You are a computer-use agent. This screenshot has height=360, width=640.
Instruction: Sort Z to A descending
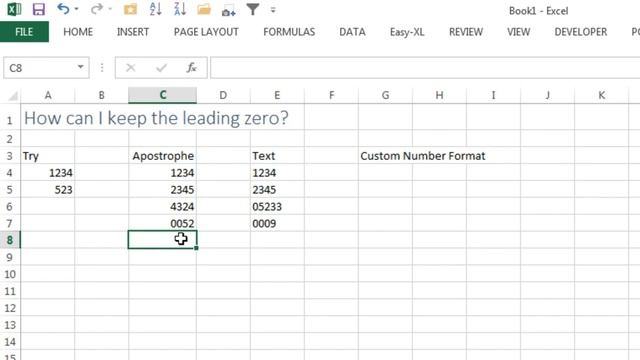[180, 9]
